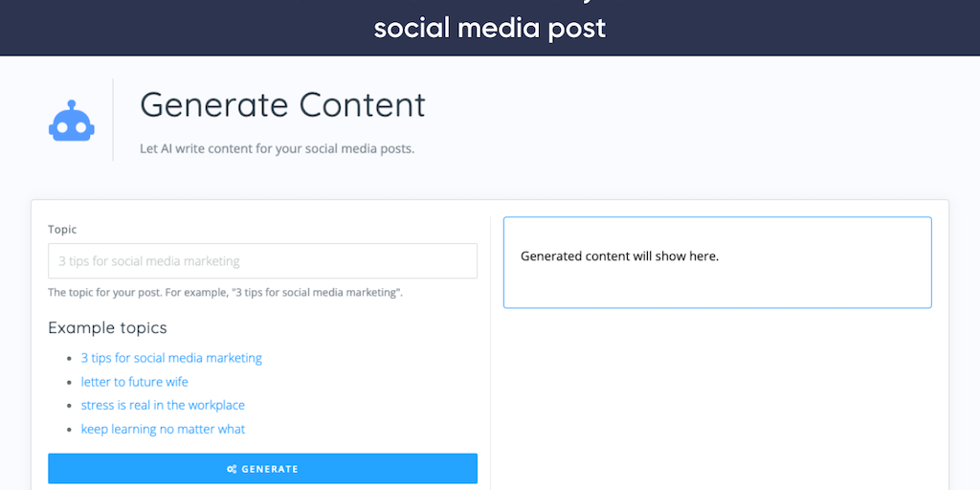
Task: Click the generated content output box
Action: click(x=717, y=262)
